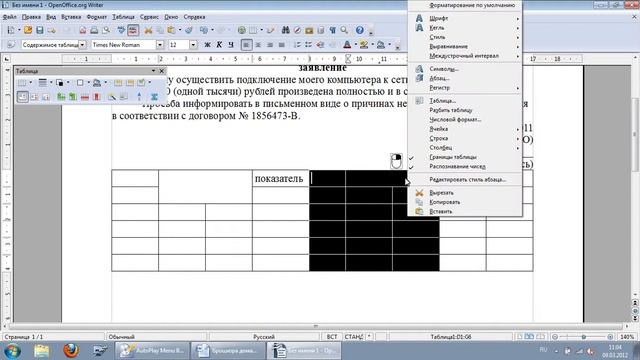This screenshot has width=640, height=360.
Task: Open Page Preview icon
Action: [x=106, y=30]
